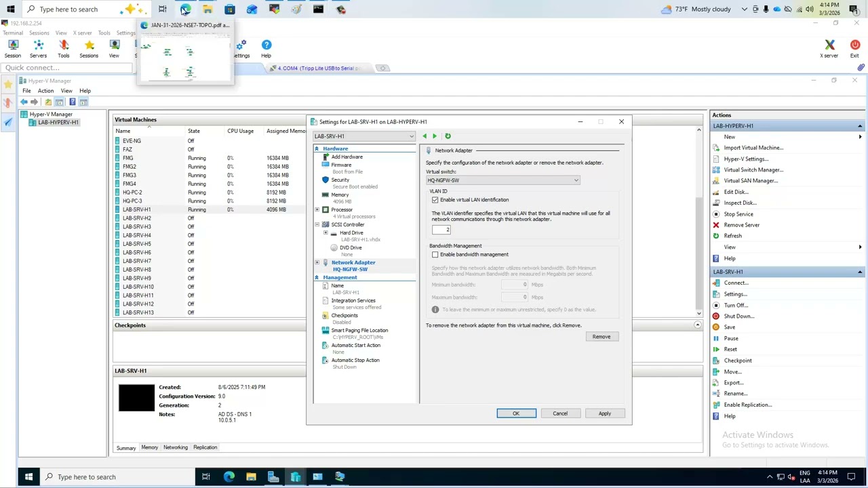Image resolution: width=868 pixels, height=488 pixels.
Task: Switch to the Memory tab below VM details
Action: coord(149,447)
